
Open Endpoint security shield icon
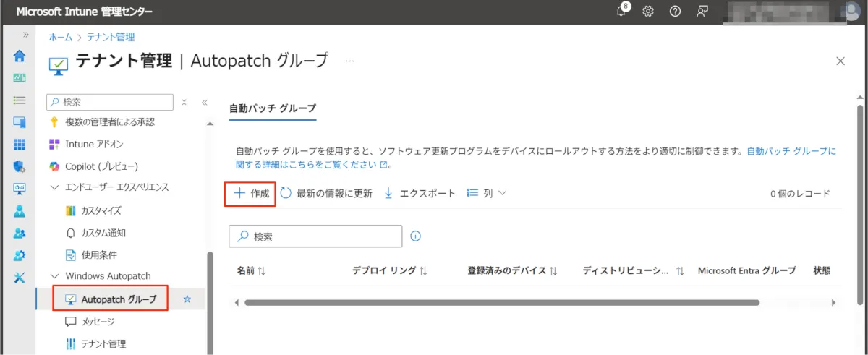[x=20, y=167]
